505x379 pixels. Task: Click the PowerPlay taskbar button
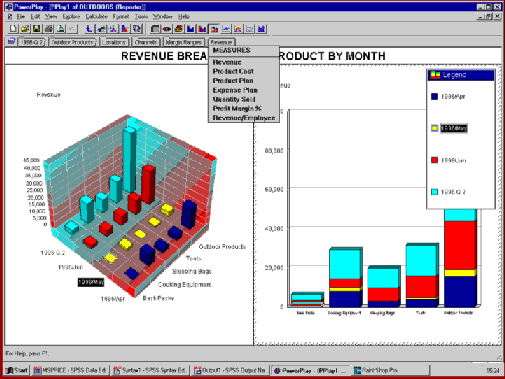(310, 370)
